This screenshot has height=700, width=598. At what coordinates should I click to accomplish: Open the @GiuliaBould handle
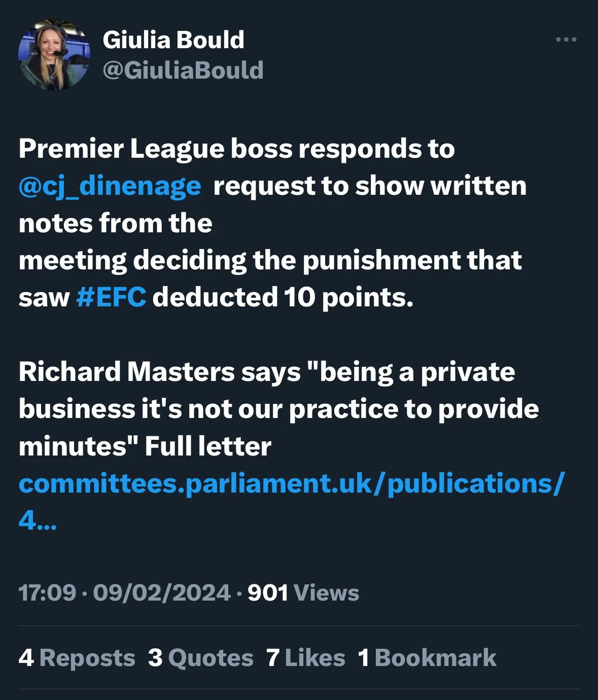[183, 70]
